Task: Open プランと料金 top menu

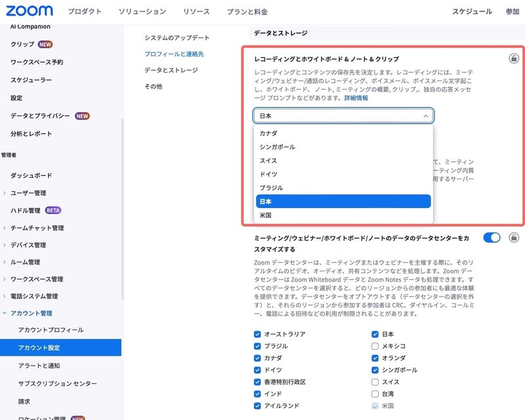Action: 247,12
